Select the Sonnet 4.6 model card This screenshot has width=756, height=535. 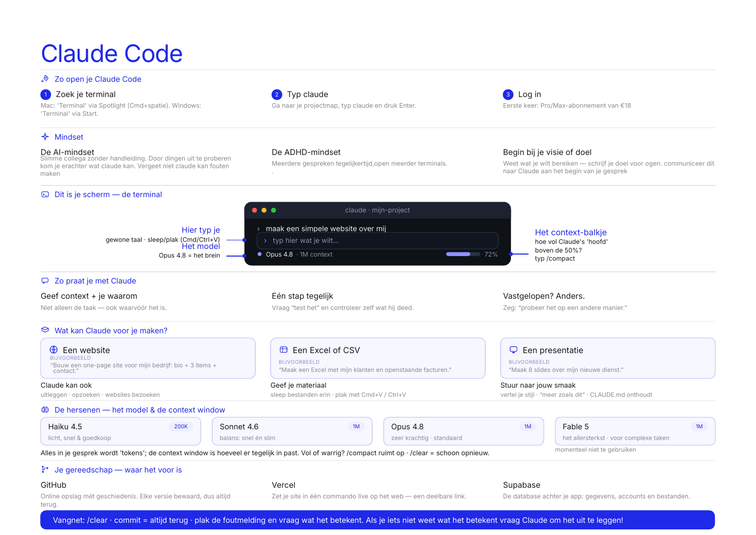pyautogui.click(x=292, y=431)
